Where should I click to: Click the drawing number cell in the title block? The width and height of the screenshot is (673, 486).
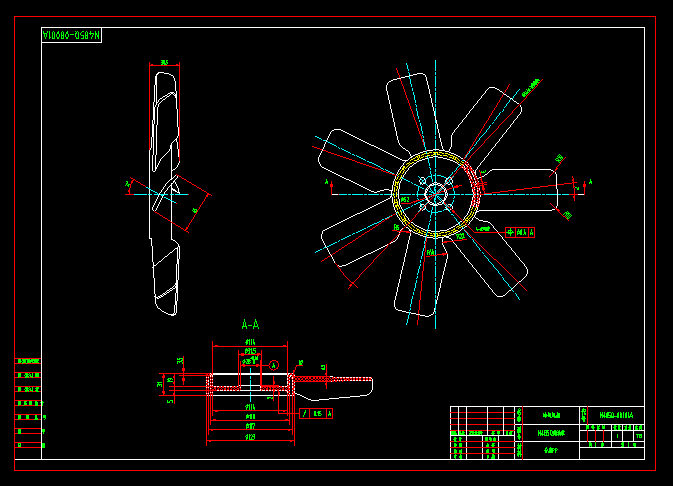click(616, 415)
